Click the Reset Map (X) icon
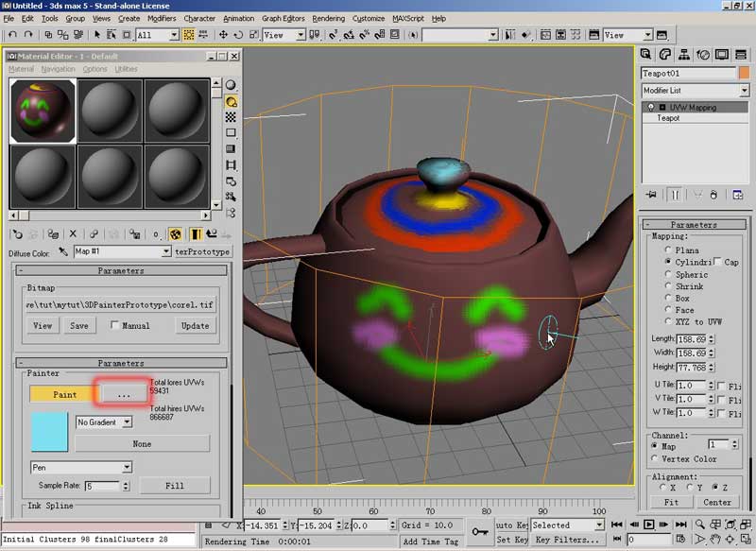This screenshot has width=756, height=551. [x=73, y=233]
